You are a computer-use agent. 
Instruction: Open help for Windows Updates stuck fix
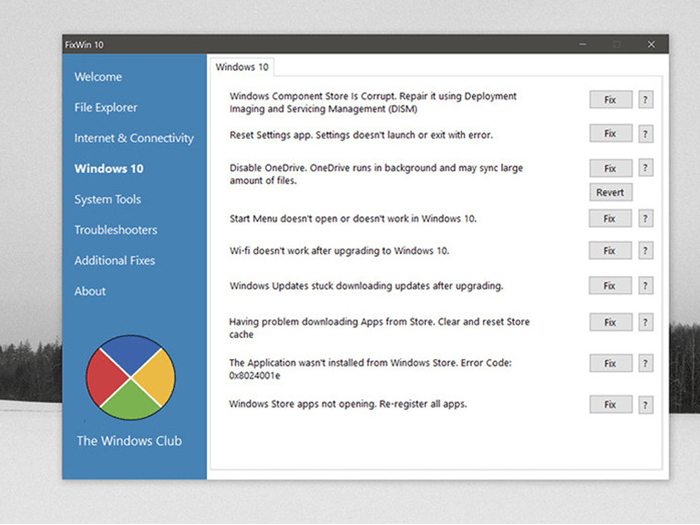[646, 286]
